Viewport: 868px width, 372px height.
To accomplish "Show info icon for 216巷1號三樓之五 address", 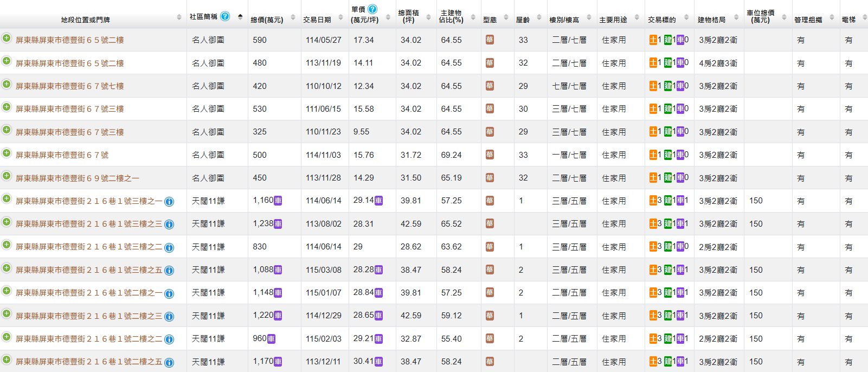I will [x=169, y=271].
